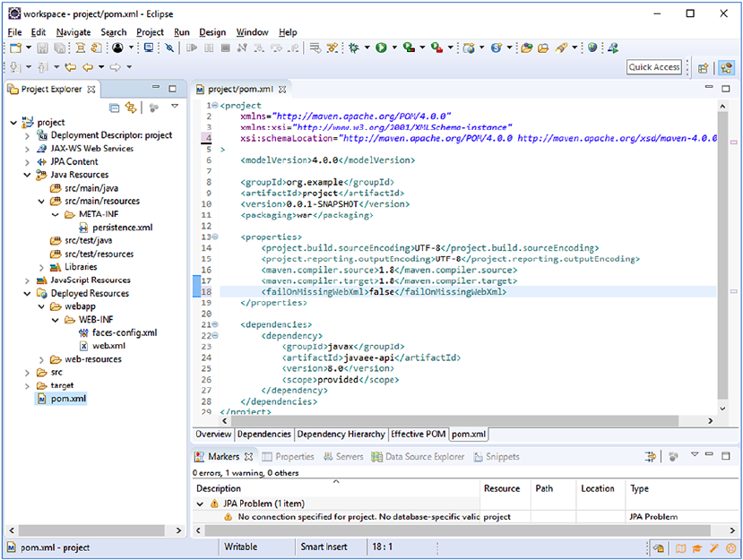Click the Open Task folder icon
This screenshot has width=743, height=560.
[x=543, y=47]
